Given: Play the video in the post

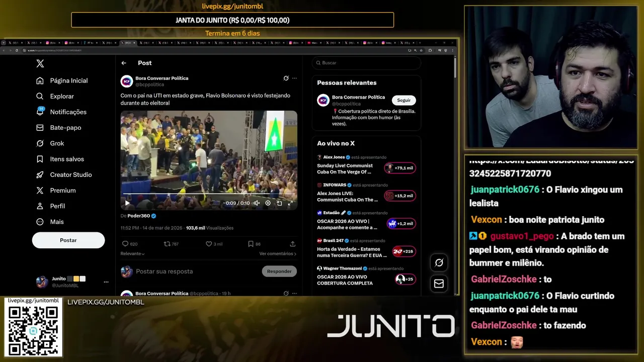Looking at the screenshot, I should point(127,203).
